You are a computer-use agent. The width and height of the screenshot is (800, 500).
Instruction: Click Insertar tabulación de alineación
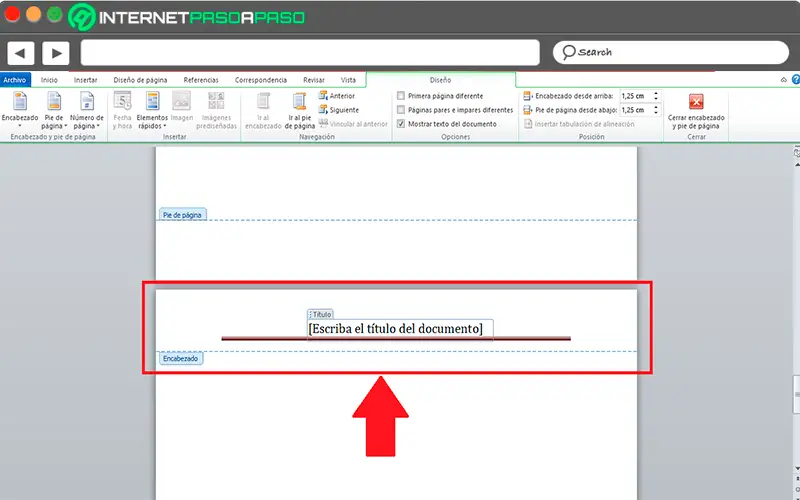pos(579,124)
